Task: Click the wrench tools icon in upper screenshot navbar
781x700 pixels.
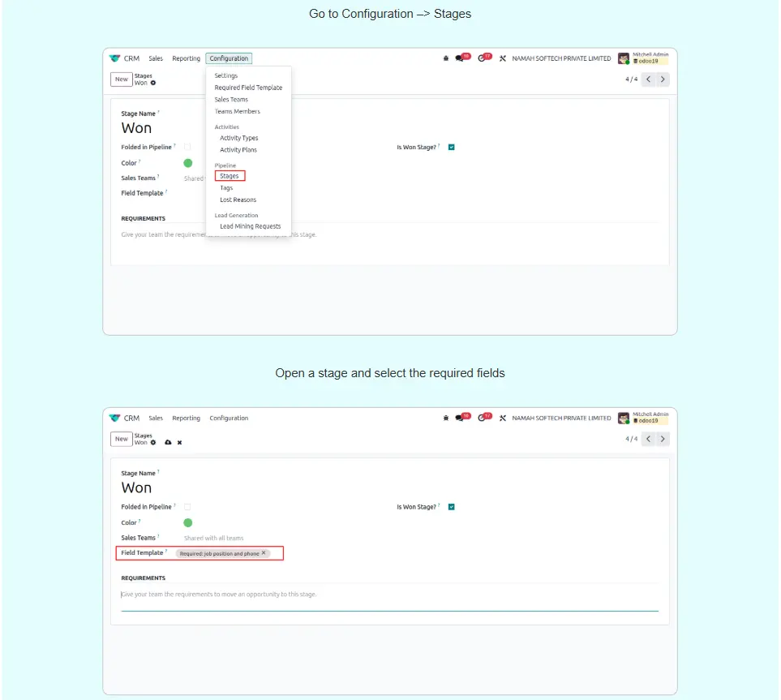Action: coord(503,58)
